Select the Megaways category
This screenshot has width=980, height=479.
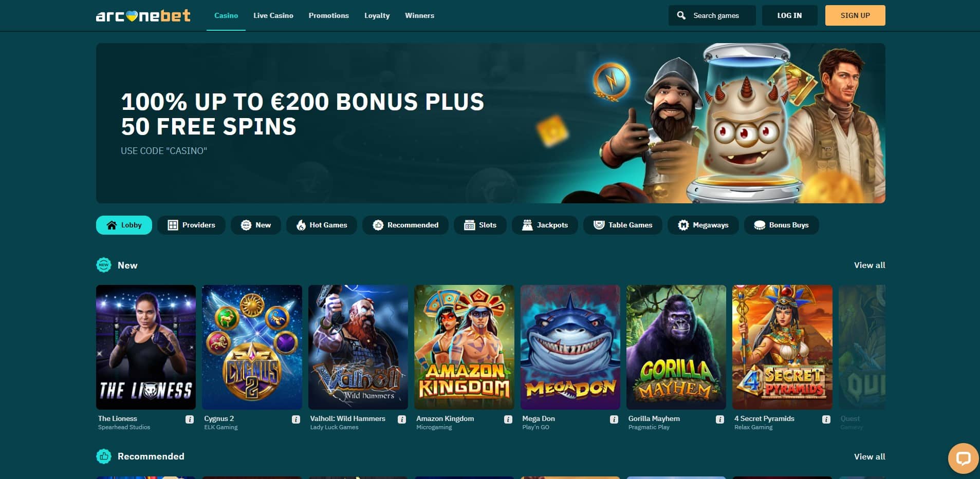703,225
